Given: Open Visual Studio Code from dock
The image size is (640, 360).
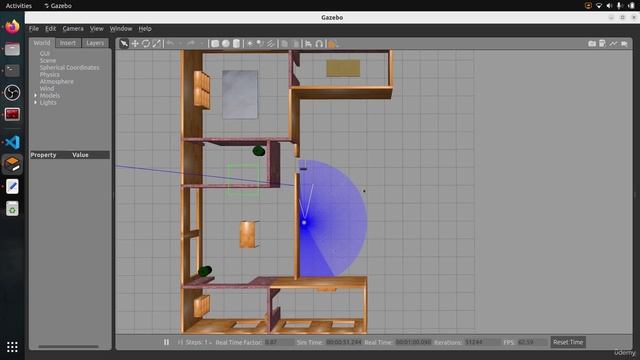Looking at the screenshot, I should 12,142.
